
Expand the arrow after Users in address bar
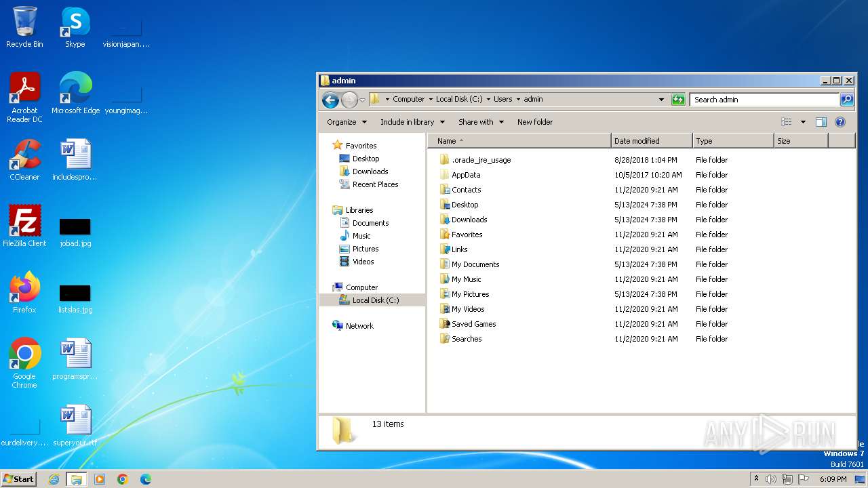pos(518,100)
